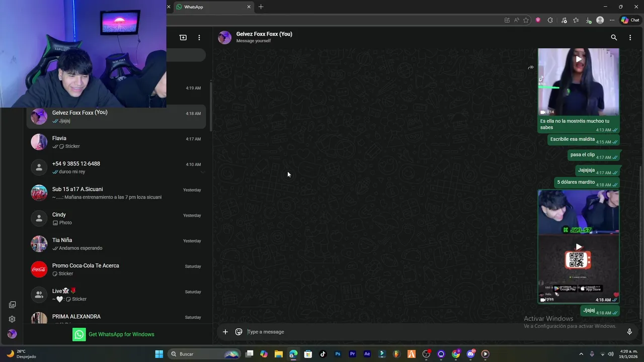The image size is (644, 362).
Task: Play the 4:18 AM JAVLS7 video message
Action: click(579, 247)
